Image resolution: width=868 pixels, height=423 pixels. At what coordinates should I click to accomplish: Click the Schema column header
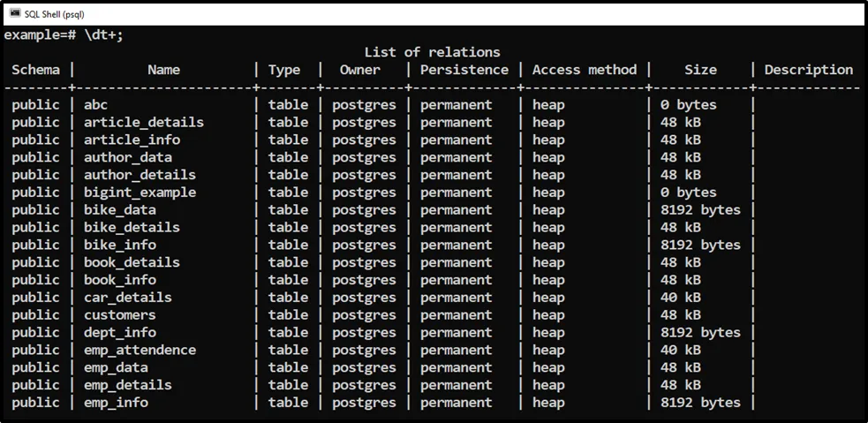35,70
